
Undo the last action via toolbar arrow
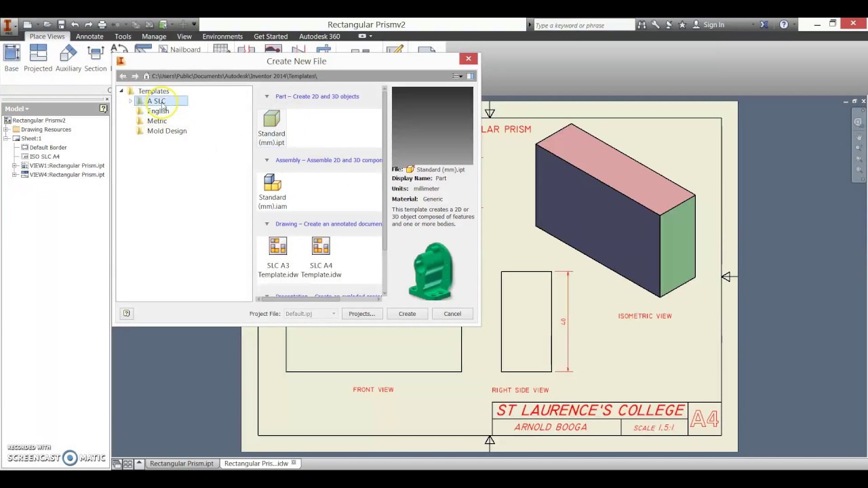point(75,24)
